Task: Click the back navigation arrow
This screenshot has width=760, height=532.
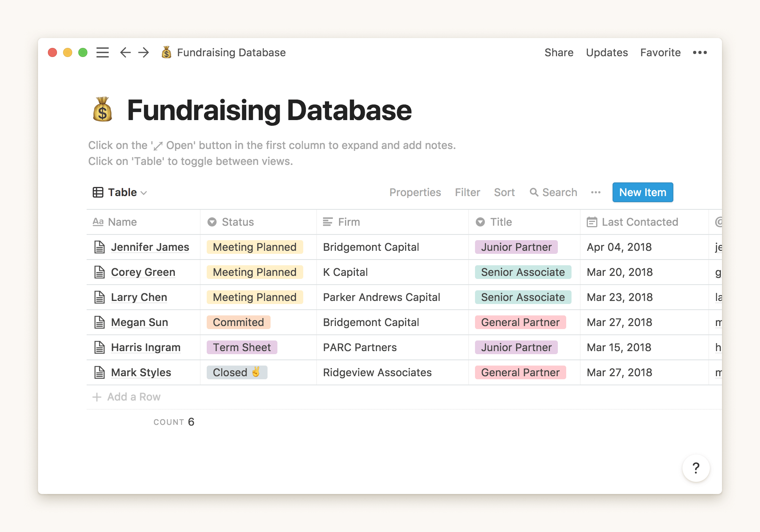Action: click(125, 52)
